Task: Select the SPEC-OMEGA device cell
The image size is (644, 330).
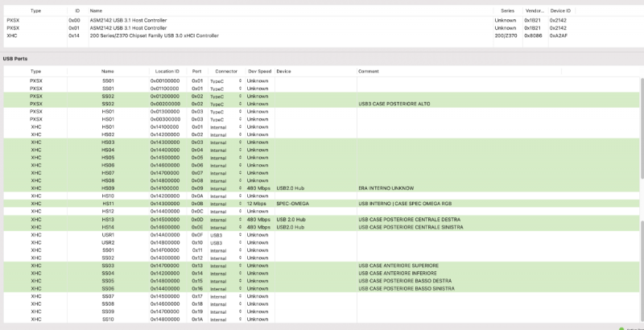Action: point(293,204)
